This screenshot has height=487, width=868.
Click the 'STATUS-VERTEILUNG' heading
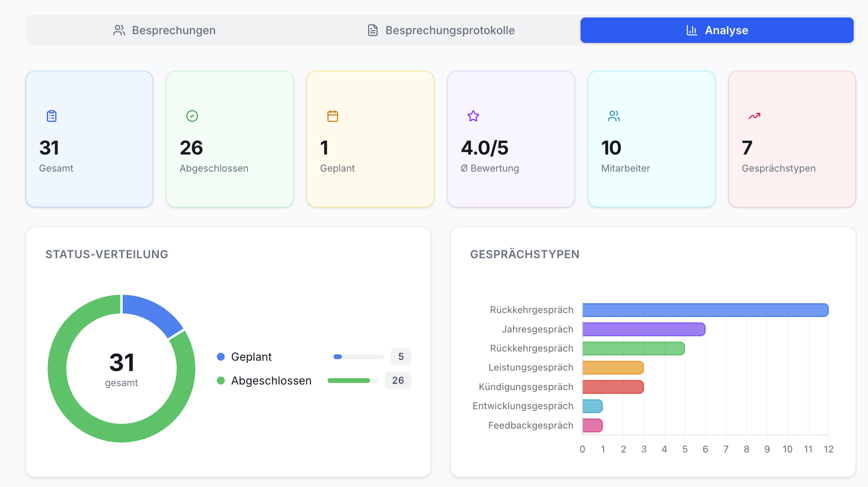[107, 254]
